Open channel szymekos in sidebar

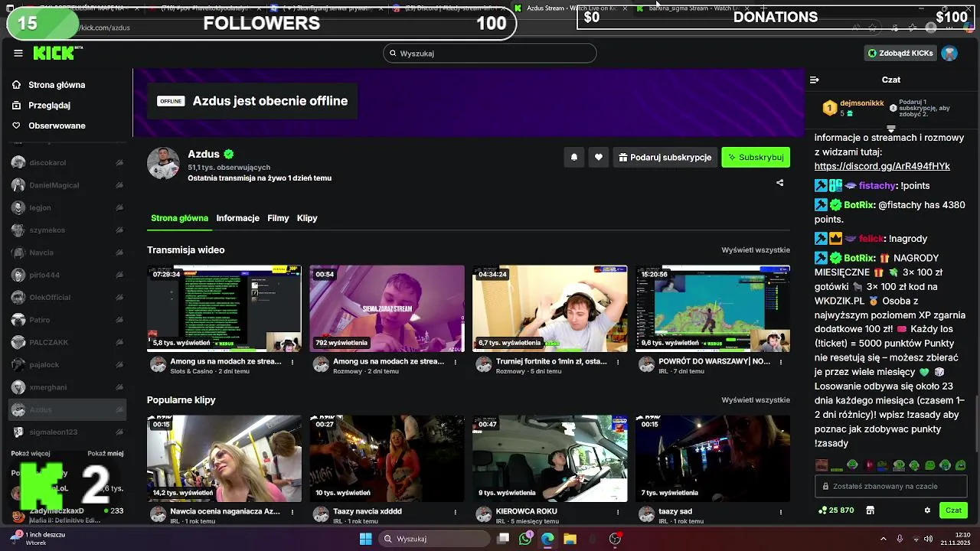[x=67, y=230]
